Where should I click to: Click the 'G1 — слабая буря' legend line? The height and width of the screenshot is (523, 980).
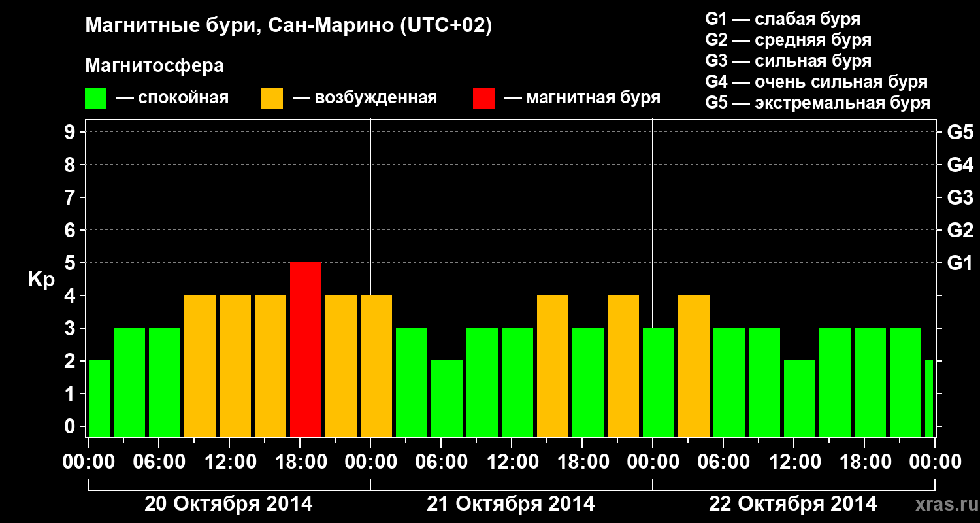pyautogui.click(x=783, y=19)
